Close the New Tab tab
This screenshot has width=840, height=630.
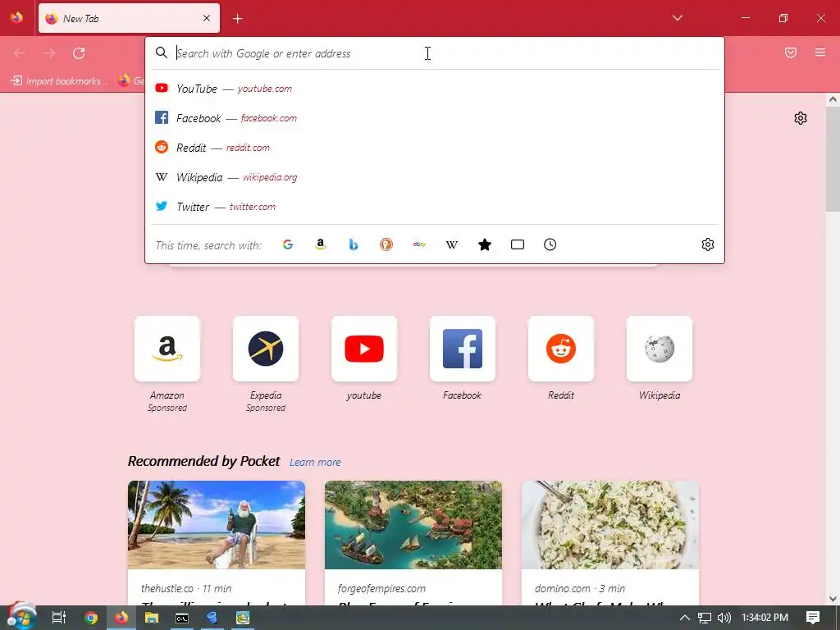207,18
